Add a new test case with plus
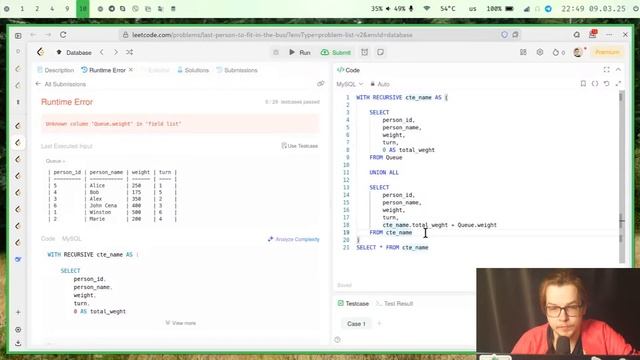640x360 pixels. [x=379, y=324]
